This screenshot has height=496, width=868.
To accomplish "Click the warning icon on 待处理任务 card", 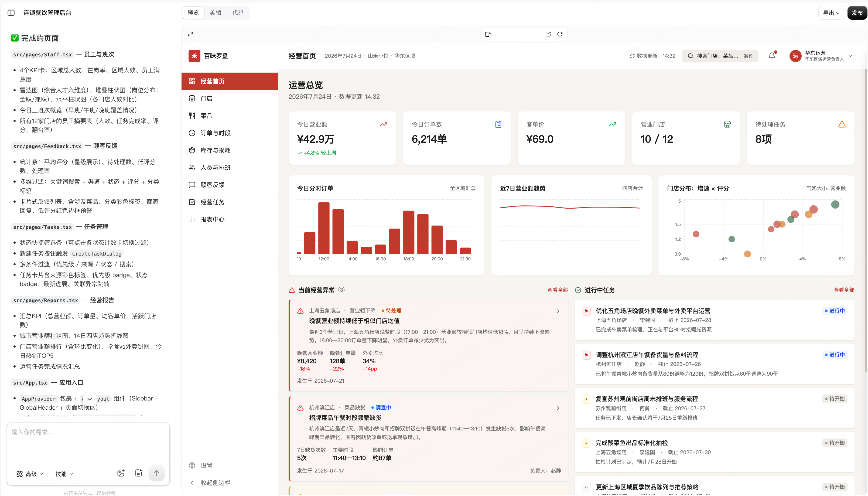I will coord(842,124).
